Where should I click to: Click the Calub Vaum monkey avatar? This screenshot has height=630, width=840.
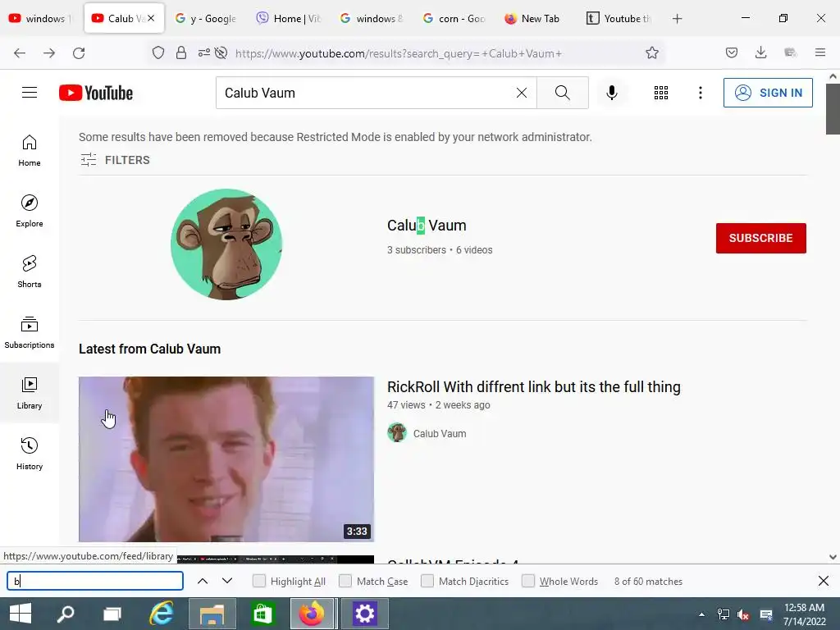[x=226, y=244]
